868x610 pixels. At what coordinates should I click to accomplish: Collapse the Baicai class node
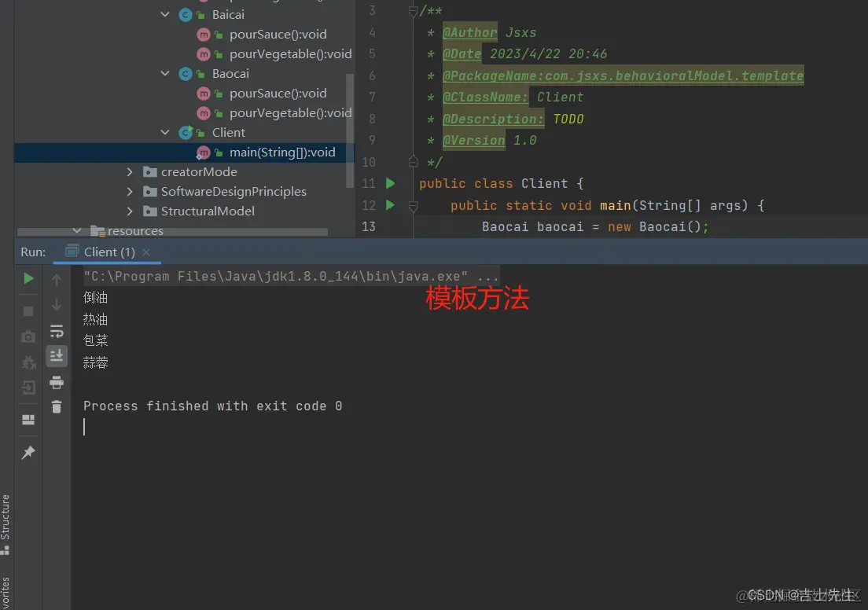click(165, 14)
